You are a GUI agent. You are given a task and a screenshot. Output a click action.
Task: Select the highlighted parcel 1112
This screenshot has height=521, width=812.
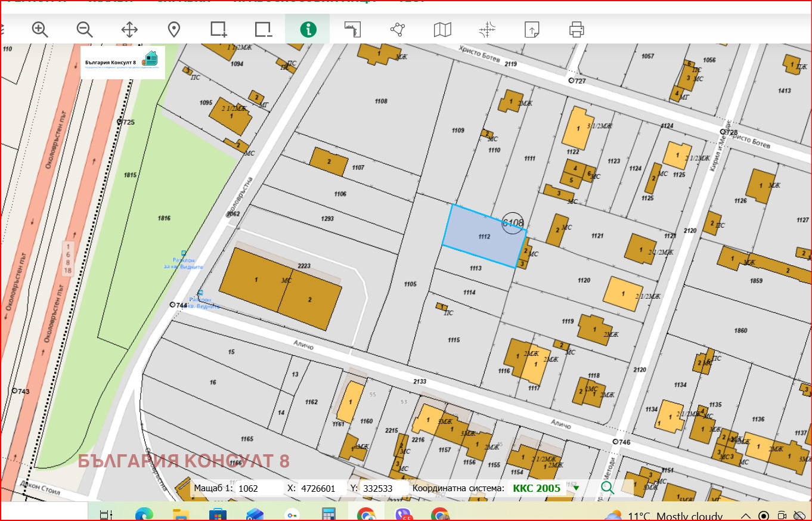[x=483, y=237]
